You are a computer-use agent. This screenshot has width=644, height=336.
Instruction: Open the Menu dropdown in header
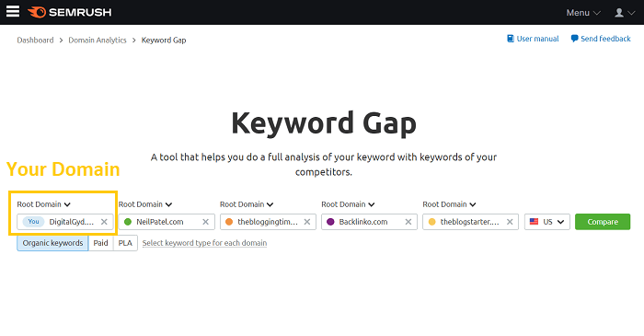pos(583,13)
